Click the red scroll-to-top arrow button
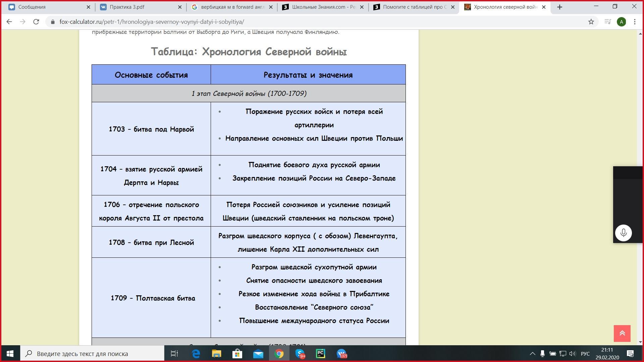 click(622, 333)
